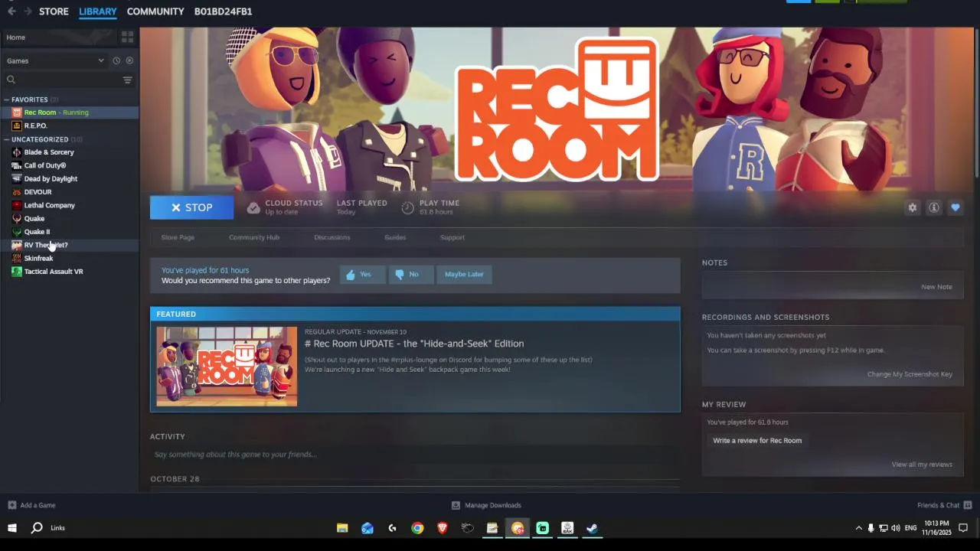This screenshot has width=980, height=551.
Task: Choose Maybe Later for recommendation
Action: pos(464,274)
